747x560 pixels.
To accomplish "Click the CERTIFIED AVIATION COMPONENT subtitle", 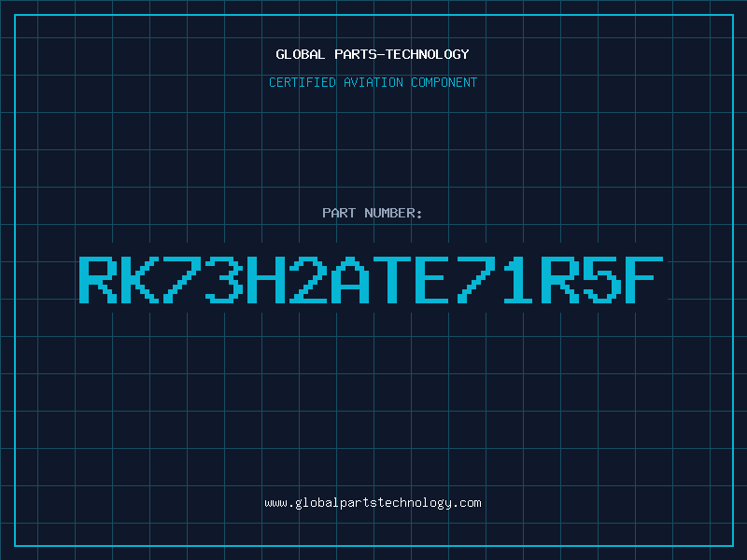I will [x=373, y=82].
